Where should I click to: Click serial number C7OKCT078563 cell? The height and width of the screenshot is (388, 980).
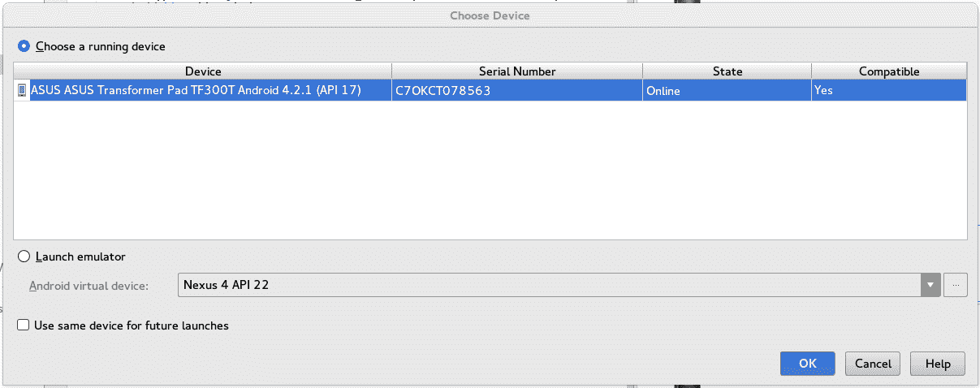click(517, 91)
